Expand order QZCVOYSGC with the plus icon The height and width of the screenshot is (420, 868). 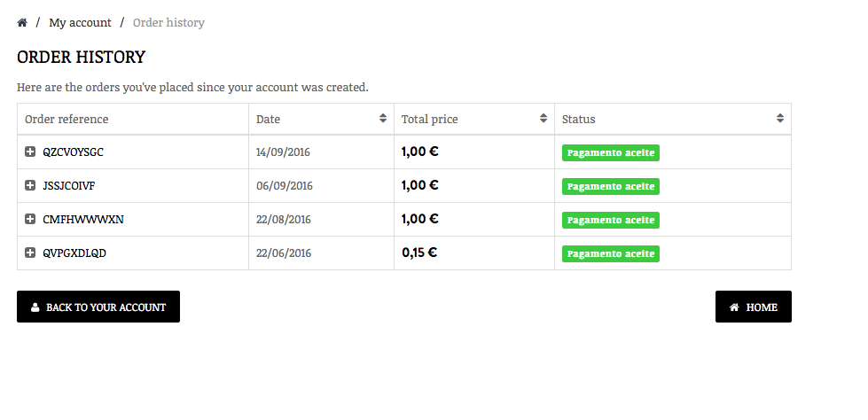click(x=30, y=152)
